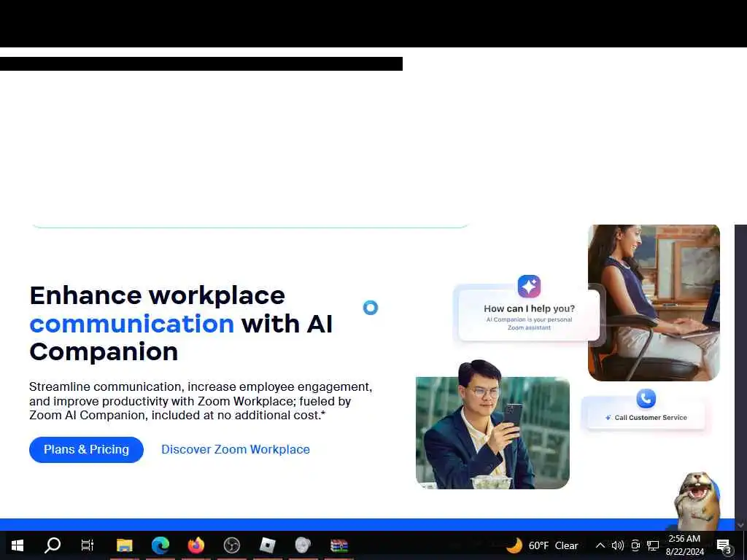Screen dimensions: 747x560
Task: Open the volume speaker control
Action: click(617, 545)
